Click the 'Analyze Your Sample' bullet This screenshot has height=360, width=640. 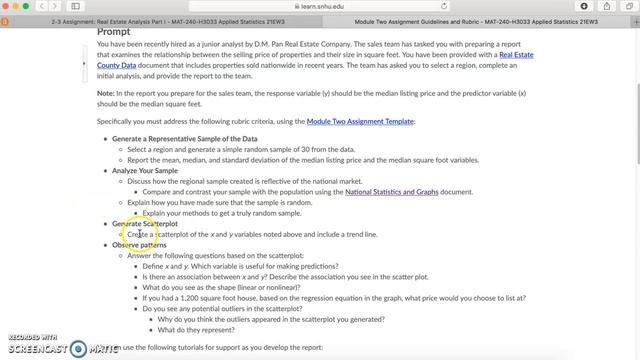144,171
